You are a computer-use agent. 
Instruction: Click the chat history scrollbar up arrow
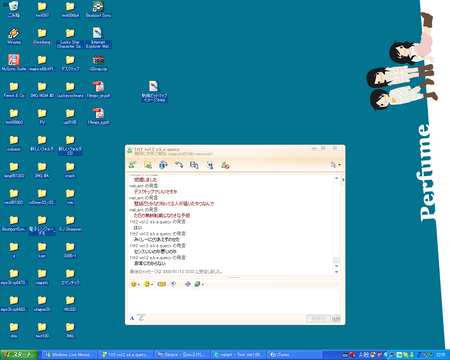coord(336,178)
